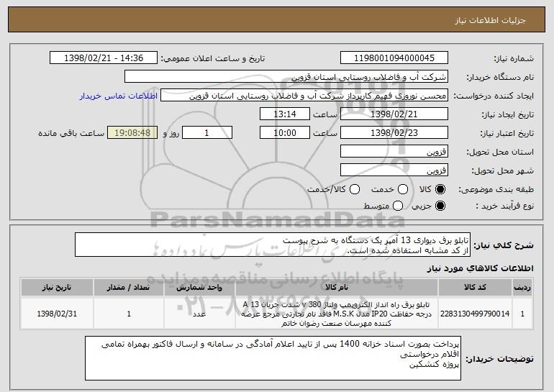Select the کالا radio button

pyautogui.click(x=440, y=189)
